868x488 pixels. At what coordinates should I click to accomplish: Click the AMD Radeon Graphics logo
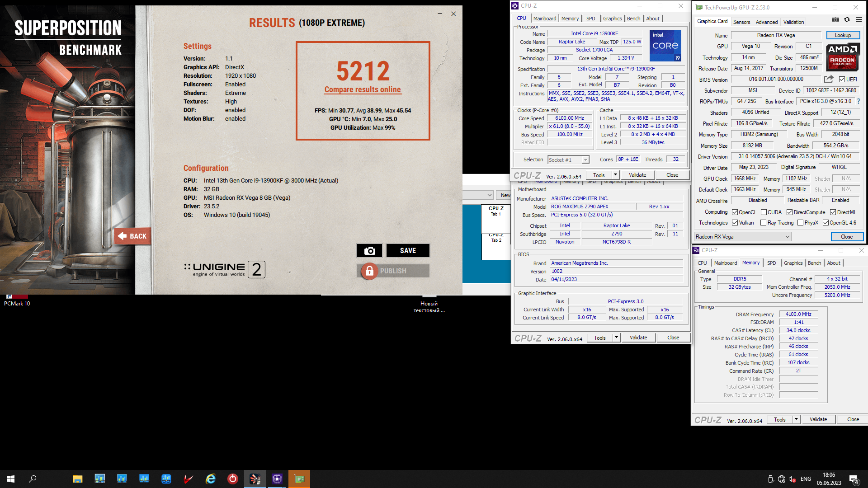point(842,57)
